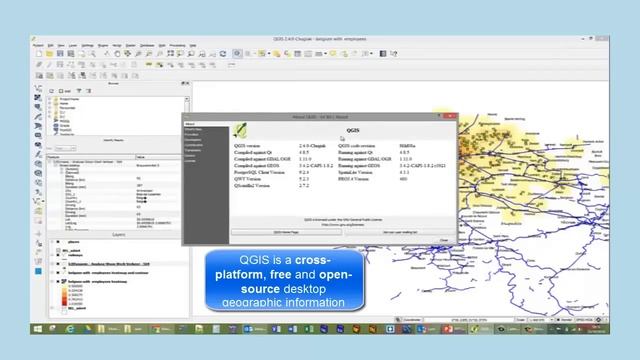Pick the Zoom Out magnifier tool
Screen dimensions: 640x360
[149, 54]
